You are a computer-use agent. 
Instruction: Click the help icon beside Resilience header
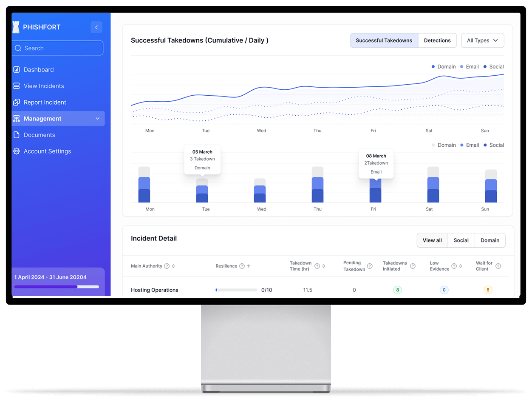[243, 266]
